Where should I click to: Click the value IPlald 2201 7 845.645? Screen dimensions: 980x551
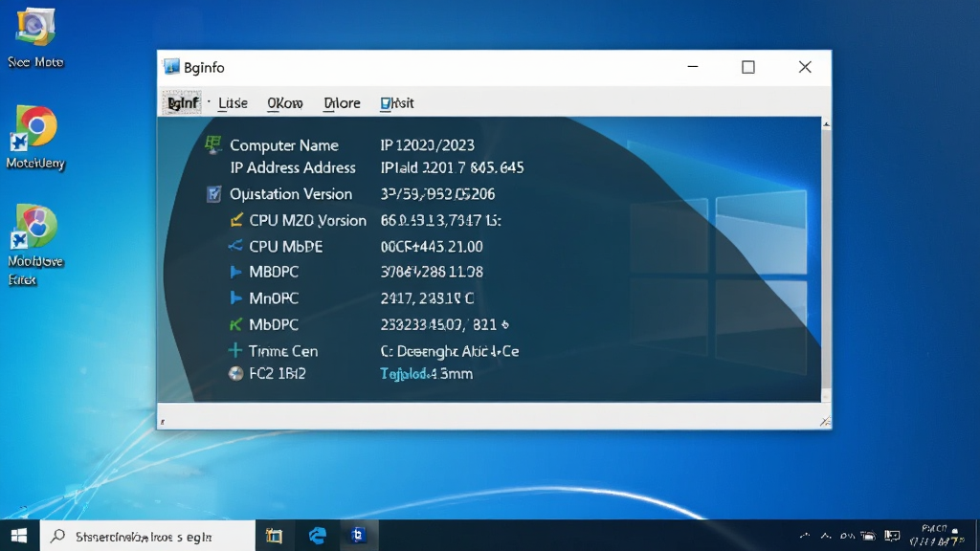(452, 167)
